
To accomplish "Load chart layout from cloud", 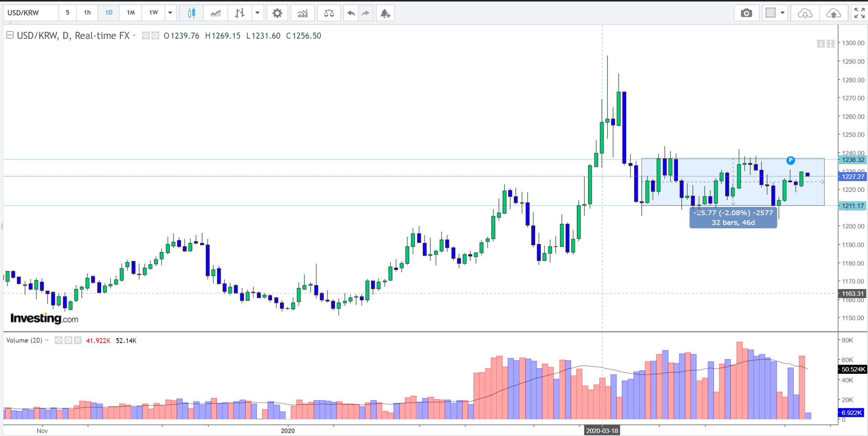I will click(x=805, y=13).
